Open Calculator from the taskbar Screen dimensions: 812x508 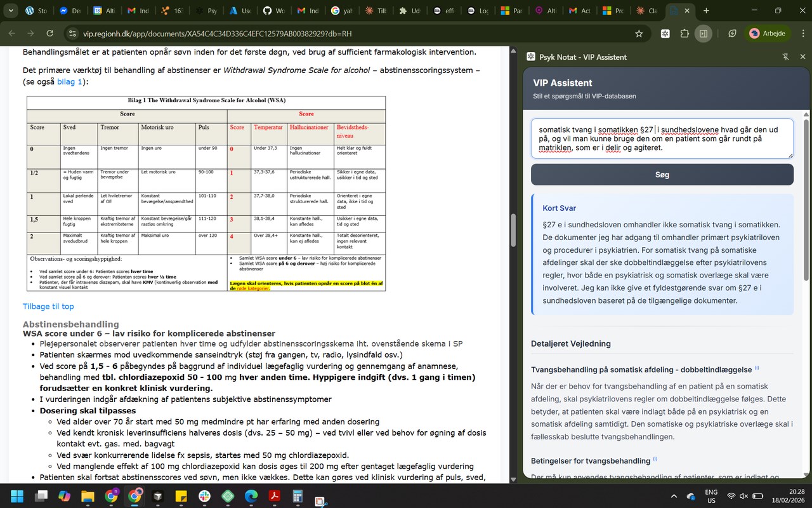click(x=298, y=496)
